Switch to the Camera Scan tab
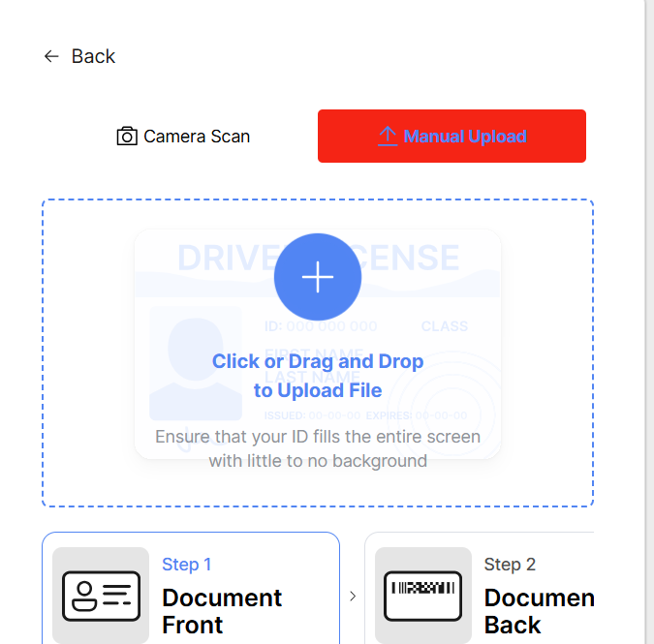 pos(183,137)
